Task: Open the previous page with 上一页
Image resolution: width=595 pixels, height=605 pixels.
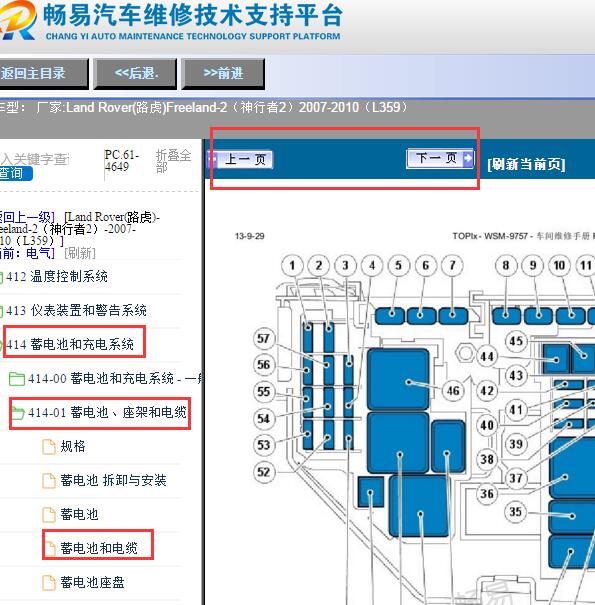Action: click(240, 159)
